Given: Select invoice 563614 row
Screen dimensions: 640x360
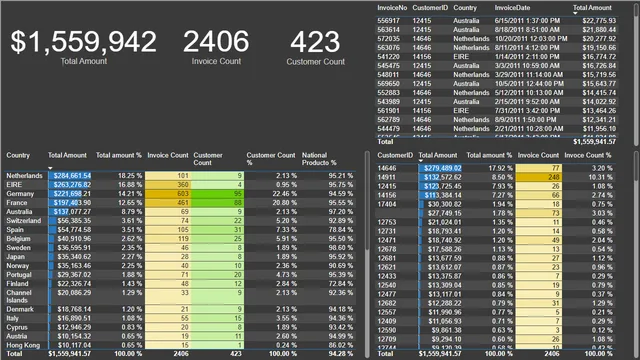Looking at the screenshot, I should pyautogui.click(x=497, y=29).
